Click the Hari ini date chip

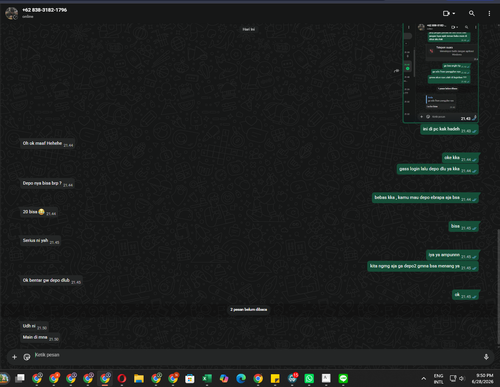(249, 29)
